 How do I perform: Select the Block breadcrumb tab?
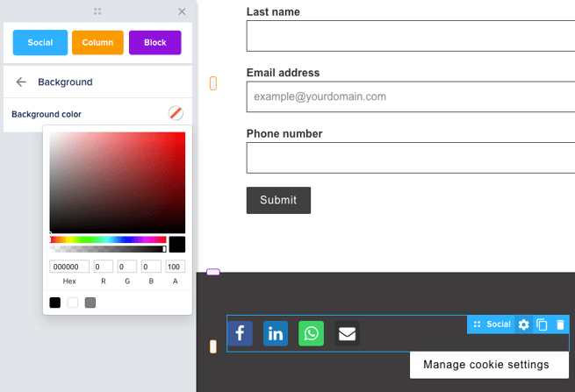(155, 43)
